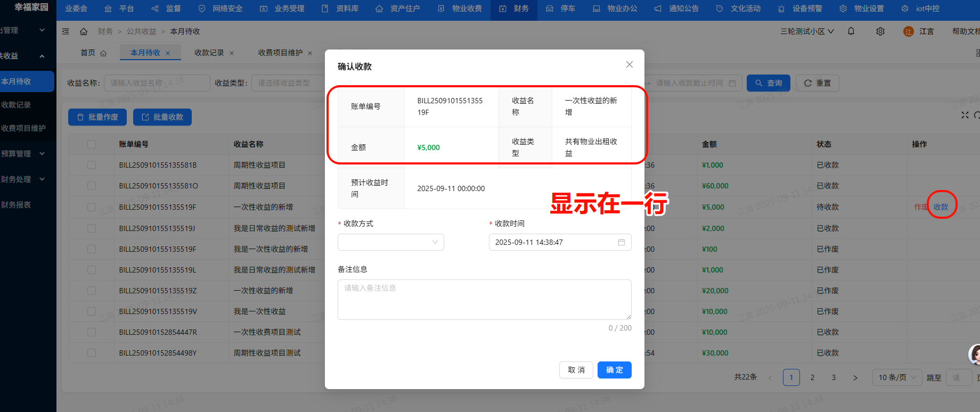Viewport: 980px width, 412px height.
Task: Open notifications bell icon
Action: [851, 31]
